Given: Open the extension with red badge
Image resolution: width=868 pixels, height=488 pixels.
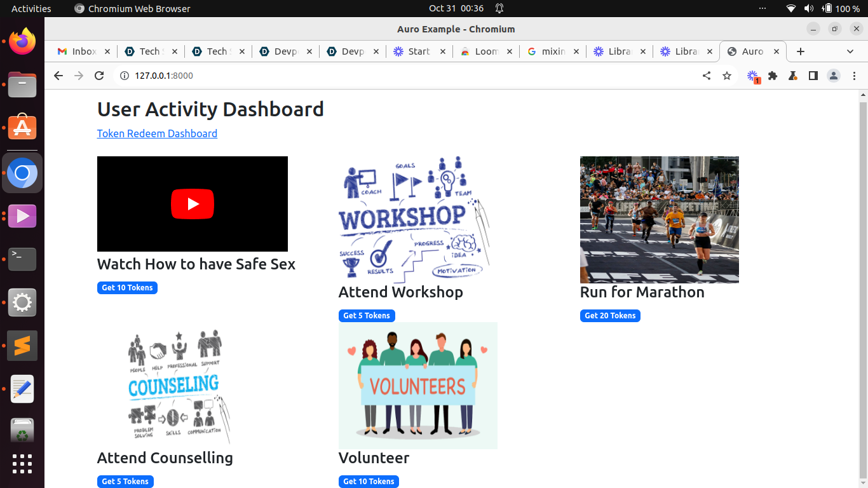Looking at the screenshot, I should [753, 76].
